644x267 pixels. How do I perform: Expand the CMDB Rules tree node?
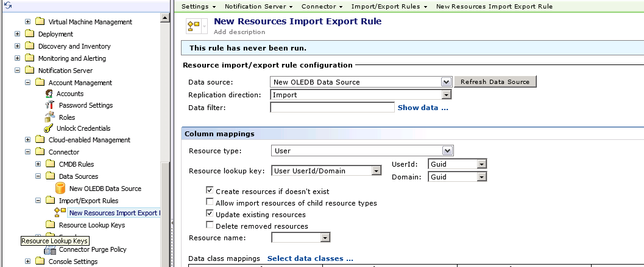38,164
